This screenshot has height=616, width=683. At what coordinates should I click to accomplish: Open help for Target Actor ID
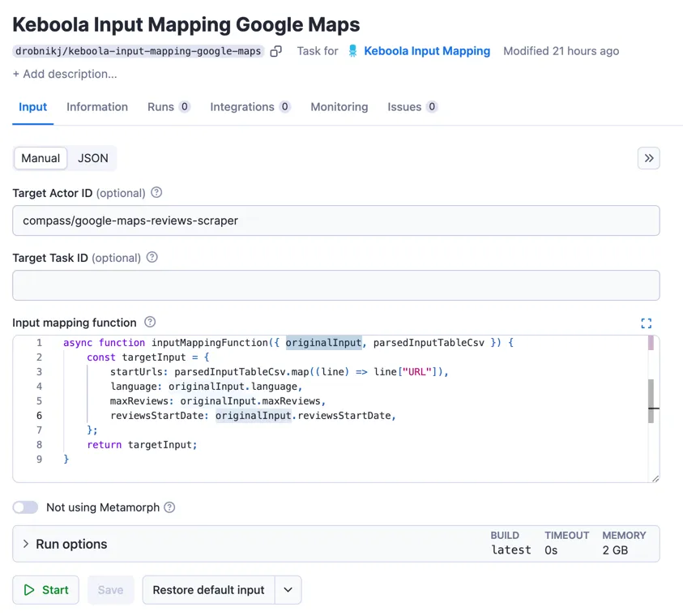click(156, 193)
